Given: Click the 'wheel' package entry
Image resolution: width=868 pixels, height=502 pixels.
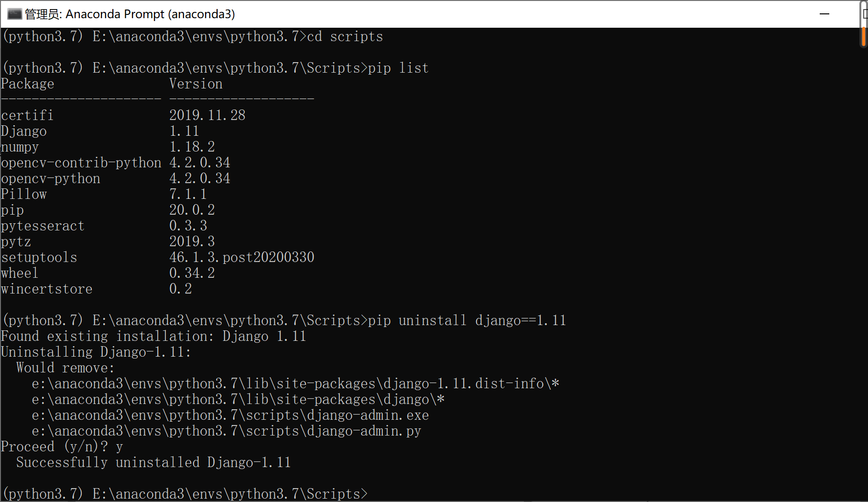Looking at the screenshot, I should tap(20, 273).
